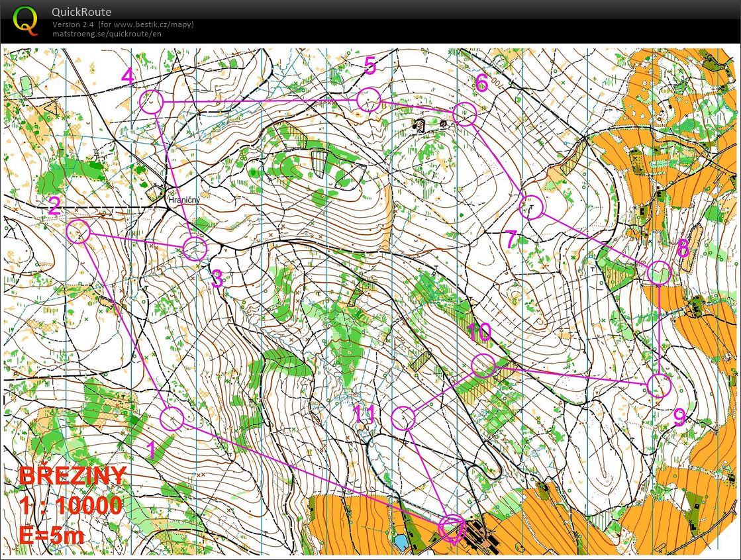Pick control circle 3 near Hraničný
The height and width of the screenshot is (560, 741).
[195, 249]
